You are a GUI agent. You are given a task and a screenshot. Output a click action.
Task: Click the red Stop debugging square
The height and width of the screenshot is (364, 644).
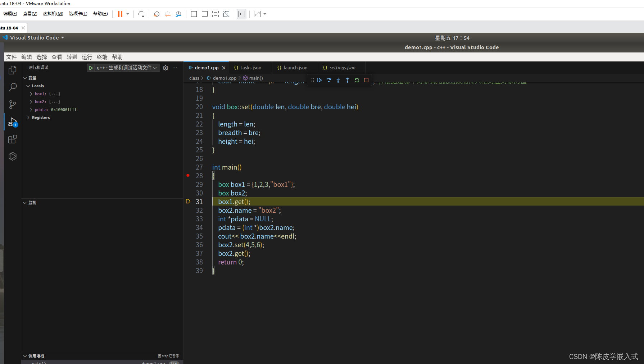click(x=366, y=80)
